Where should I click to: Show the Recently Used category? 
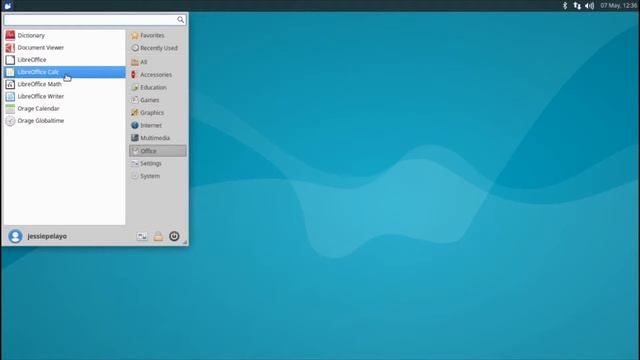(x=158, y=48)
